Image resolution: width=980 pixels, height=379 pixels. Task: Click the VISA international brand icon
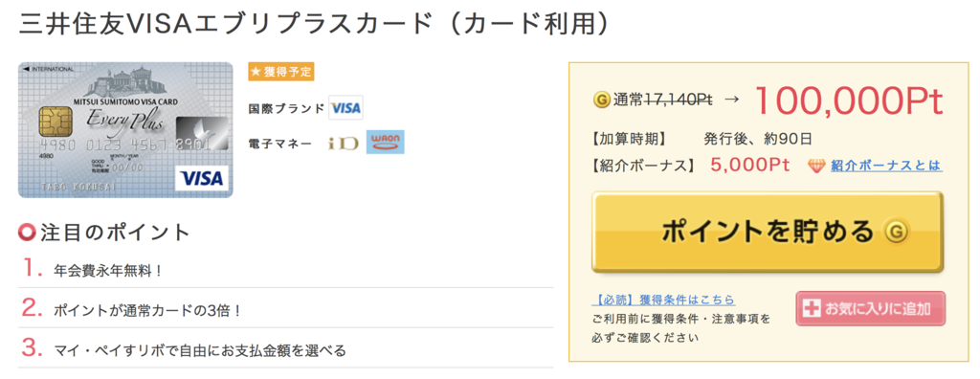click(345, 107)
